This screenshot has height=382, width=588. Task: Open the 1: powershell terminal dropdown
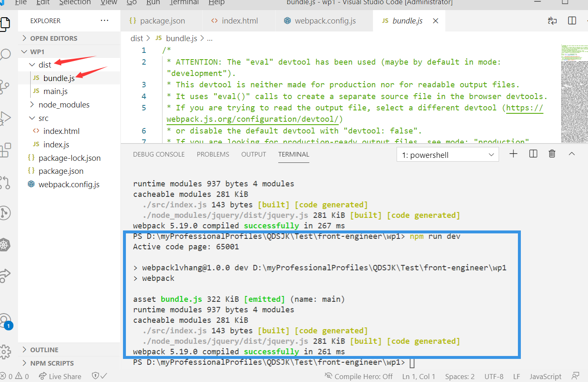pyautogui.click(x=448, y=155)
